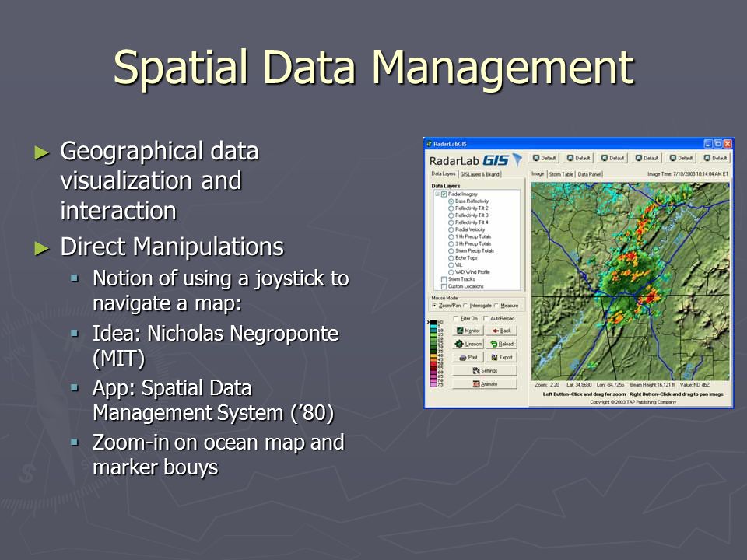
Task: Select the Base Reflectivity radio button
Action: point(451,201)
